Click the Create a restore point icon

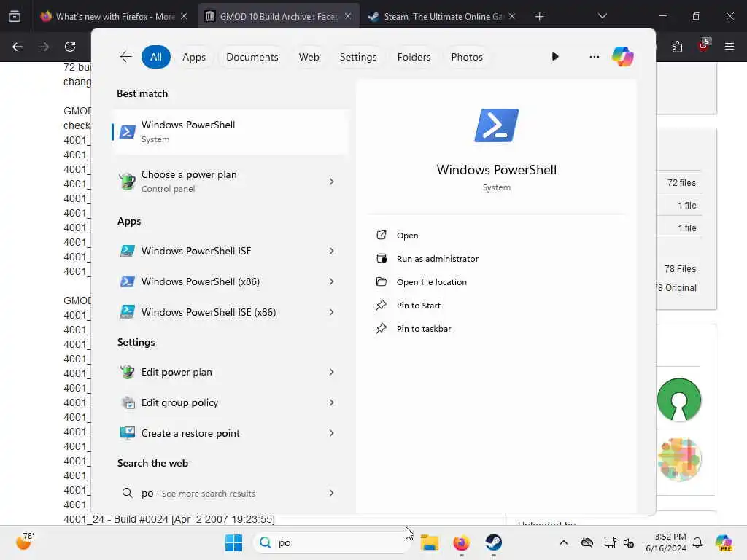tap(127, 433)
